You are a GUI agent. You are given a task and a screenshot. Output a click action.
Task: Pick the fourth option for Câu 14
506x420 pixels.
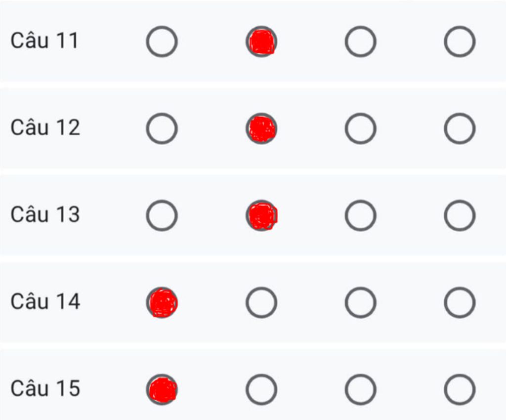(x=460, y=302)
